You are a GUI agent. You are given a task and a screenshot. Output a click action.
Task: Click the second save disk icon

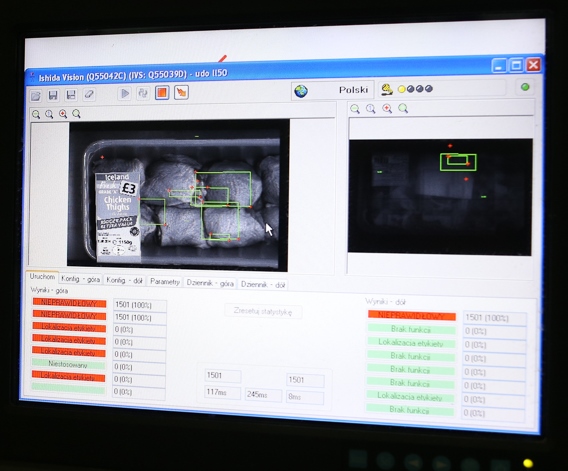(71, 95)
